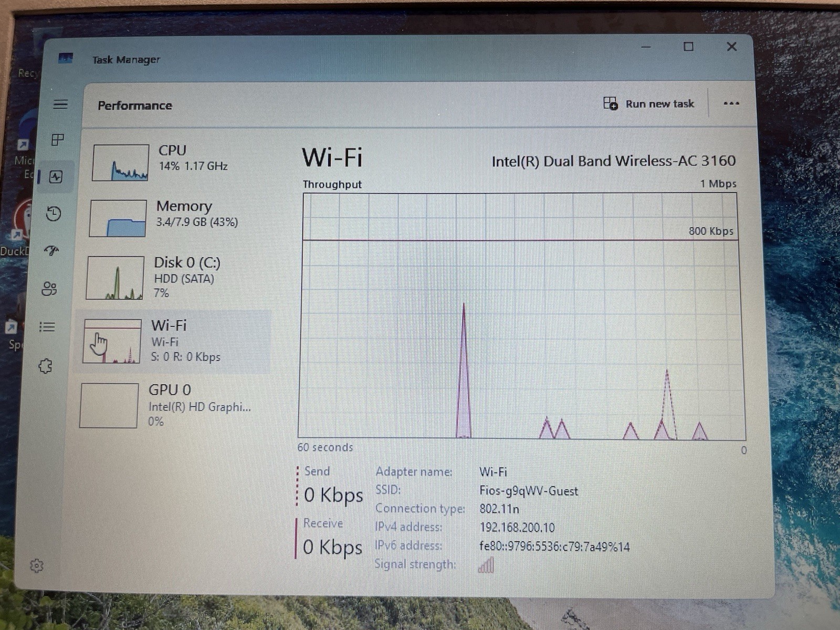Minimize the Task Manager window
The image size is (840, 630).
[x=646, y=47]
